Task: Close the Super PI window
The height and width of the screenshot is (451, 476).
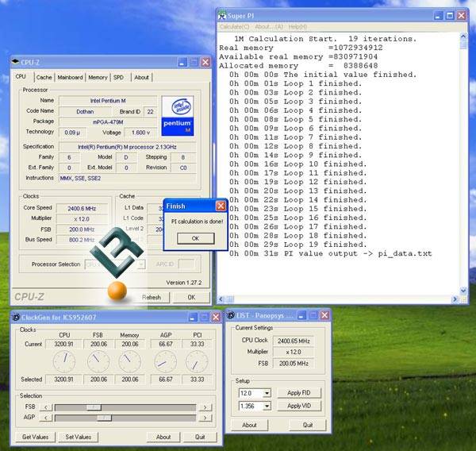Action: (x=461, y=16)
